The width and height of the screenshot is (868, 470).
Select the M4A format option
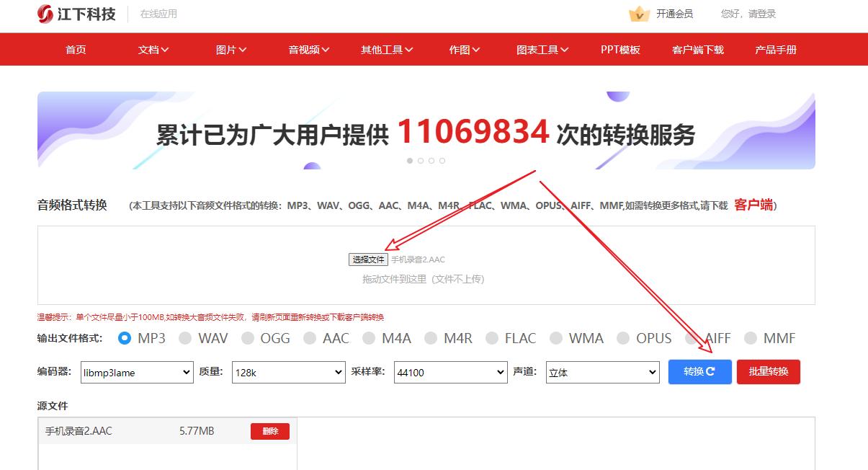pos(369,338)
